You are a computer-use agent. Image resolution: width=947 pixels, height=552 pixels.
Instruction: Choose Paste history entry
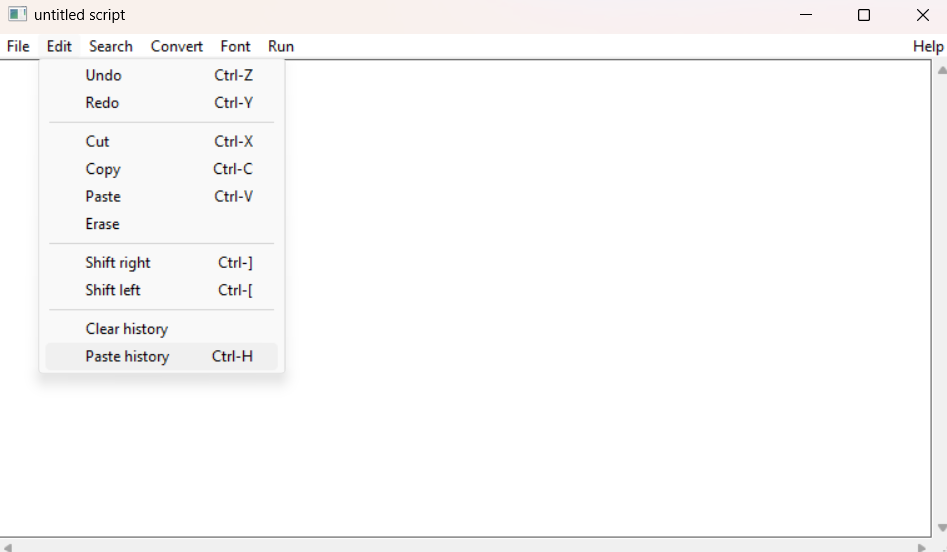click(x=161, y=356)
